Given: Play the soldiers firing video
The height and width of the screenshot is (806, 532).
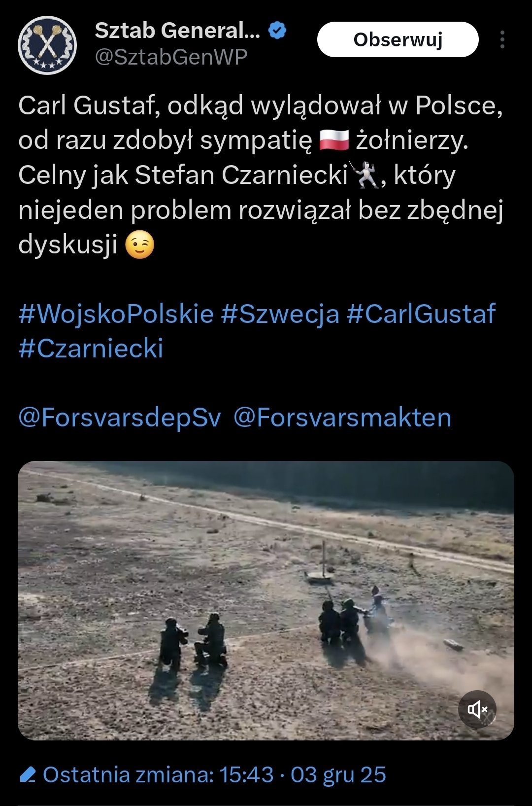Looking at the screenshot, I should coord(266,600).
